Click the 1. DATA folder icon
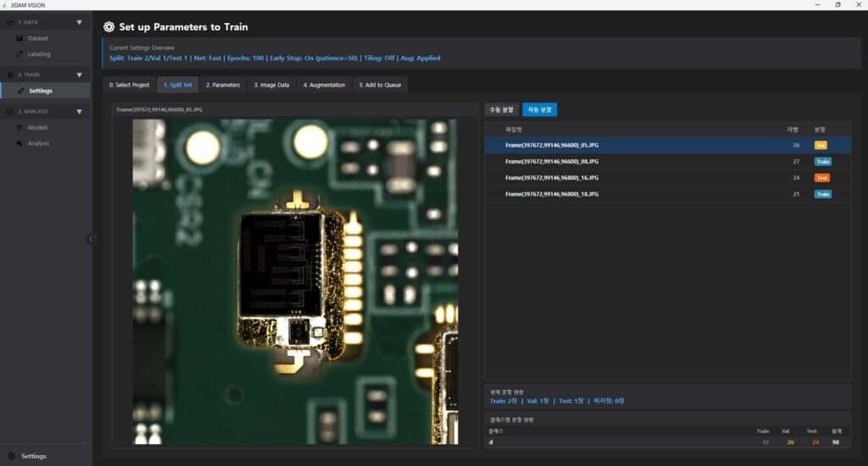The height and width of the screenshot is (466, 868). coord(10,22)
